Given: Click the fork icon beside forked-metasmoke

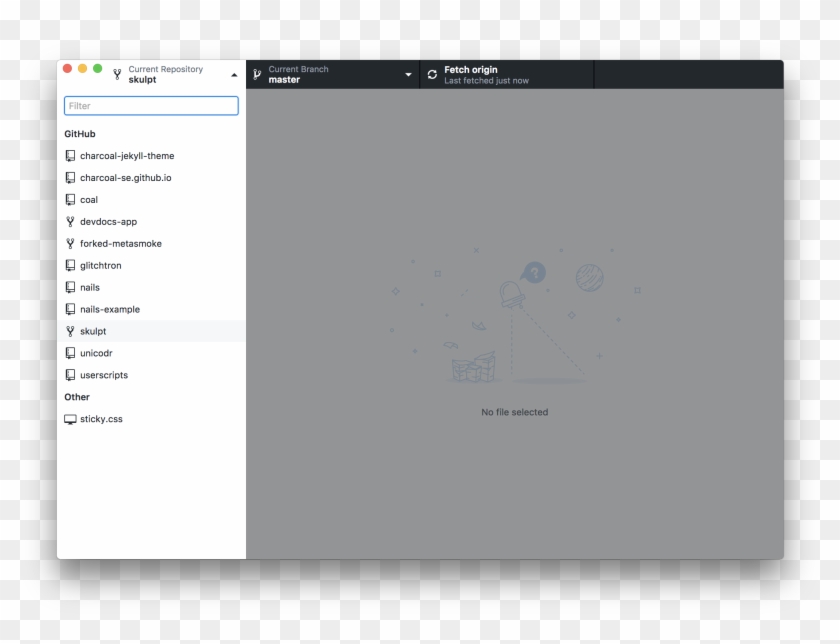Looking at the screenshot, I should pos(70,244).
